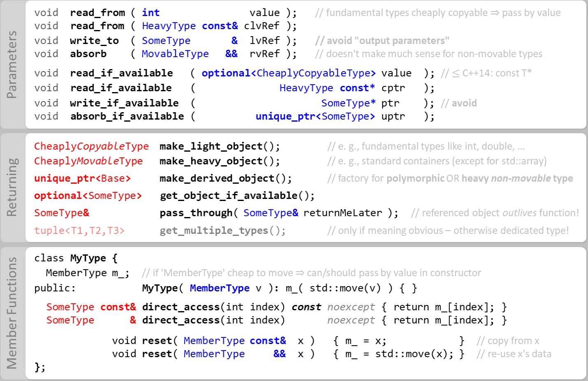Select 'HeavyType const&' in second read_from
This screenshot has width=588, height=381.
(x=190, y=26)
